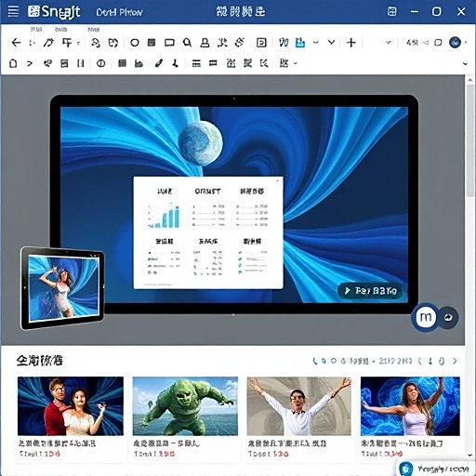This screenshot has width=476, height=476.
Task: Open the small arrow beside the profile avatar
Action: tap(466, 43)
